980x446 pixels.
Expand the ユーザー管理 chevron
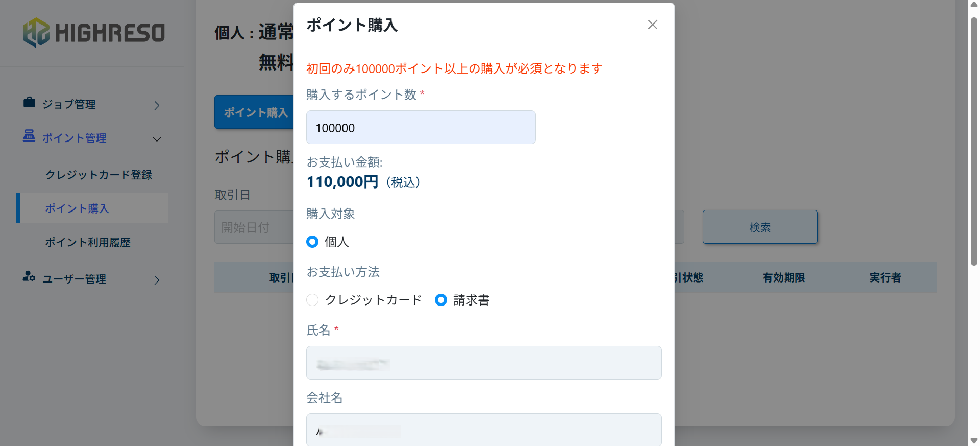(x=157, y=280)
